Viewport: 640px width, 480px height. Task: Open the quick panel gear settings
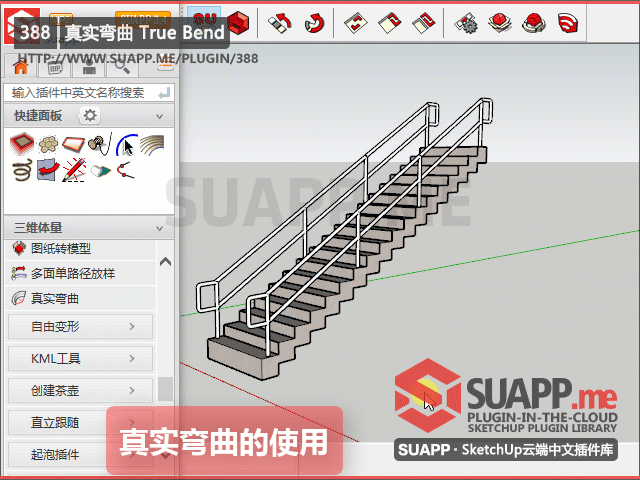coord(89,116)
